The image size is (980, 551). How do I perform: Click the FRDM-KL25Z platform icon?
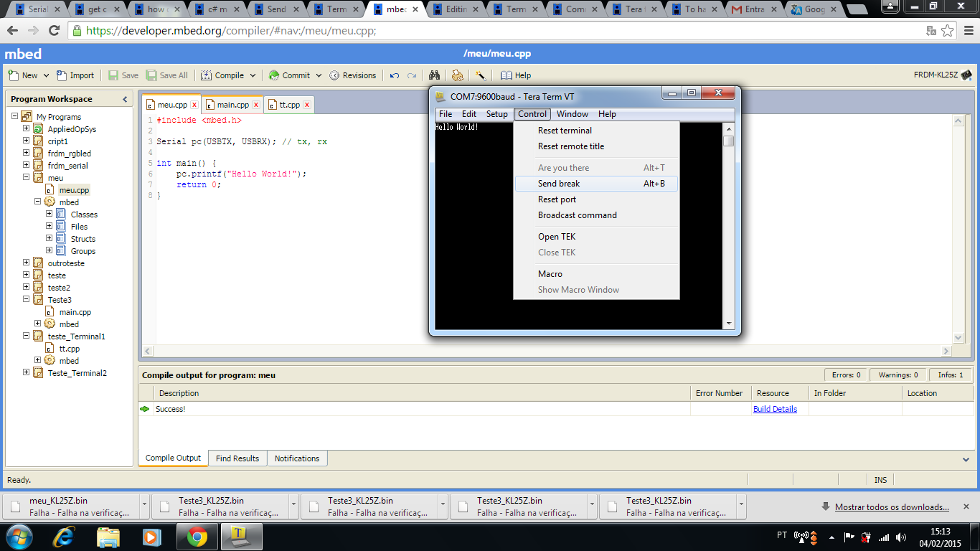click(x=966, y=75)
